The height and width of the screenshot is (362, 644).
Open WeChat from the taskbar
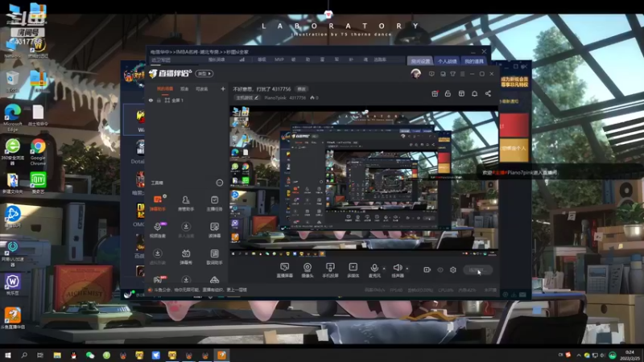pyautogui.click(x=90, y=355)
